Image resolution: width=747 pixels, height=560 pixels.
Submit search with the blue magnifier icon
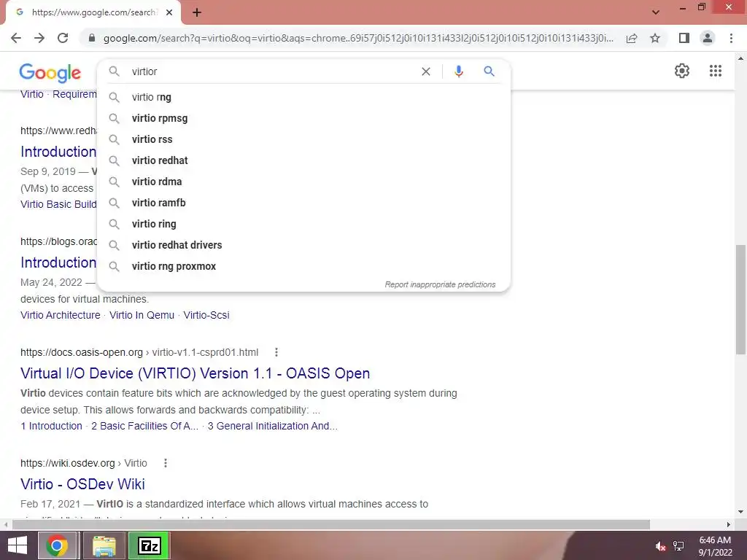489,71
